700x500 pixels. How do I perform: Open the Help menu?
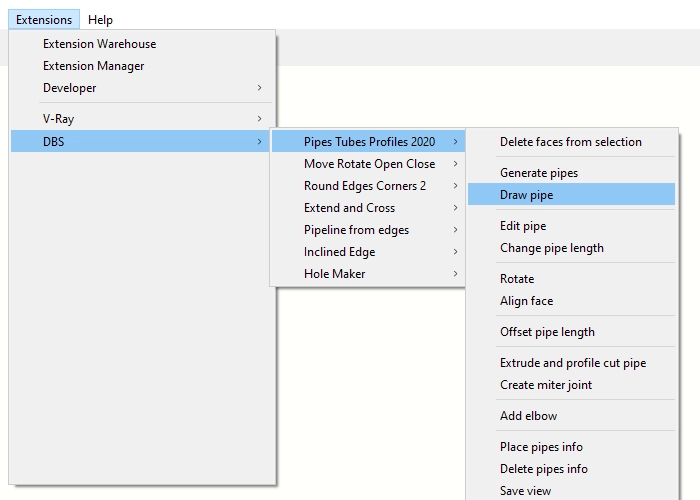coord(100,20)
